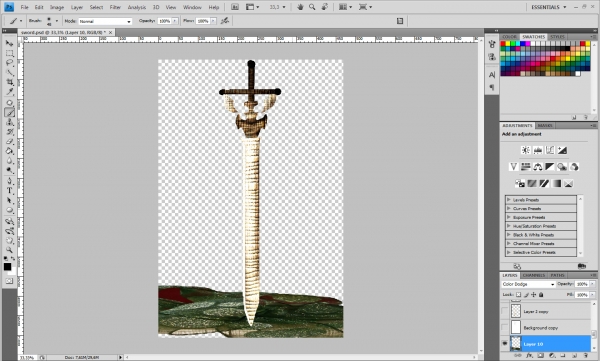Screen dimensions: 600x361
Task: Open the Filter menu
Action: (x=115, y=7)
